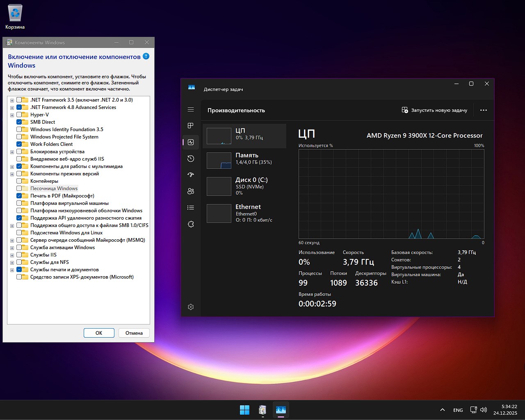Open Users view in Task Manager sidebar
The height and width of the screenshot is (420, 525).
tap(191, 191)
